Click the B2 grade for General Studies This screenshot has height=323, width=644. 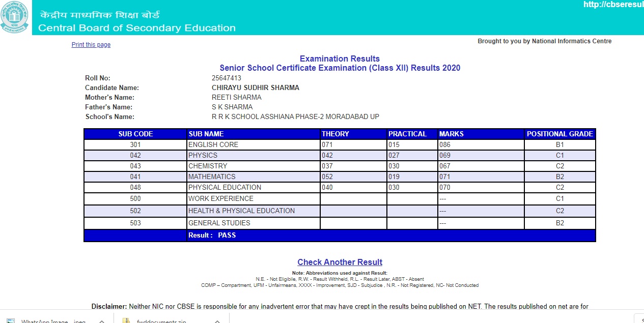(560, 223)
